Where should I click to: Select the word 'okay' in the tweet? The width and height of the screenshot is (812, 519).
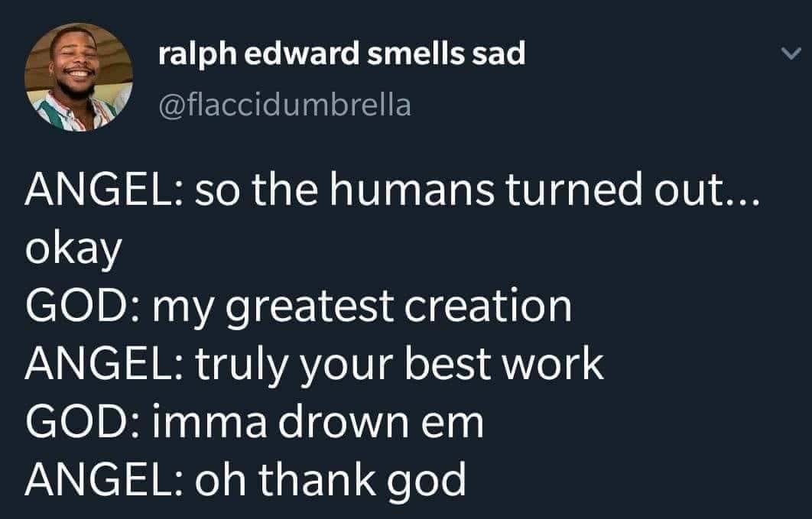point(73,250)
